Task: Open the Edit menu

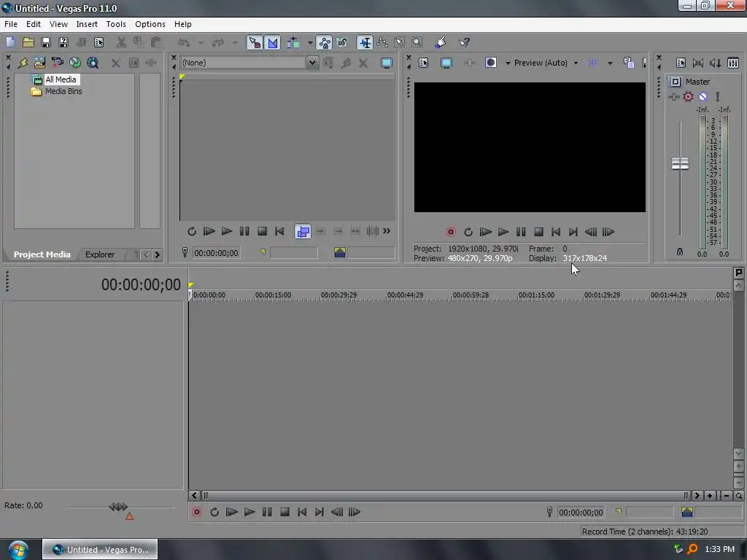Action: coord(34,24)
